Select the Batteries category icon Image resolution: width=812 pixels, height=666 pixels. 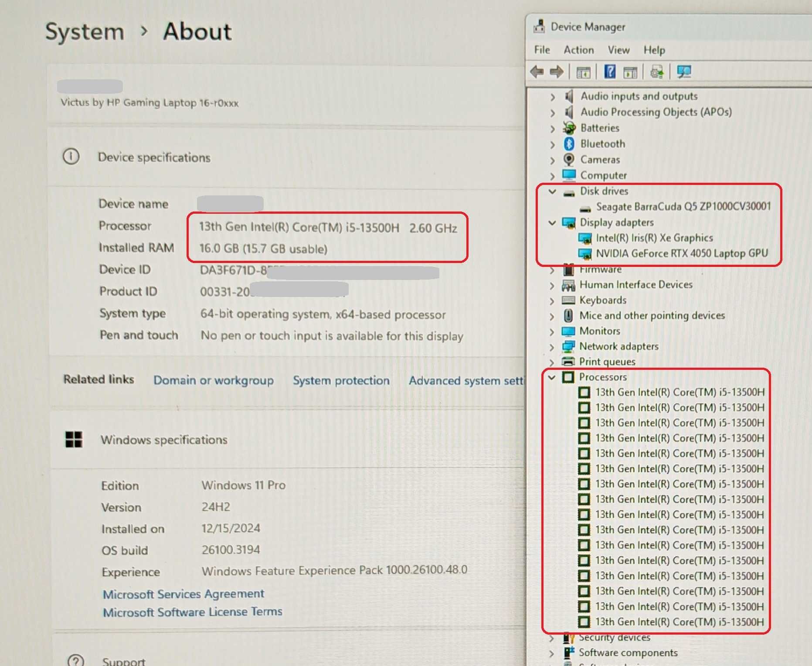click(x=569, y=128)
